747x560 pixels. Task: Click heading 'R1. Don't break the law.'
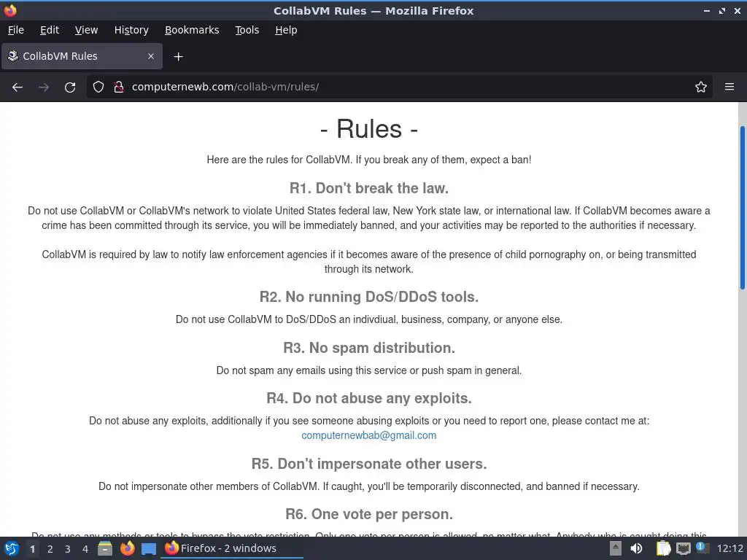click(368, 188)
